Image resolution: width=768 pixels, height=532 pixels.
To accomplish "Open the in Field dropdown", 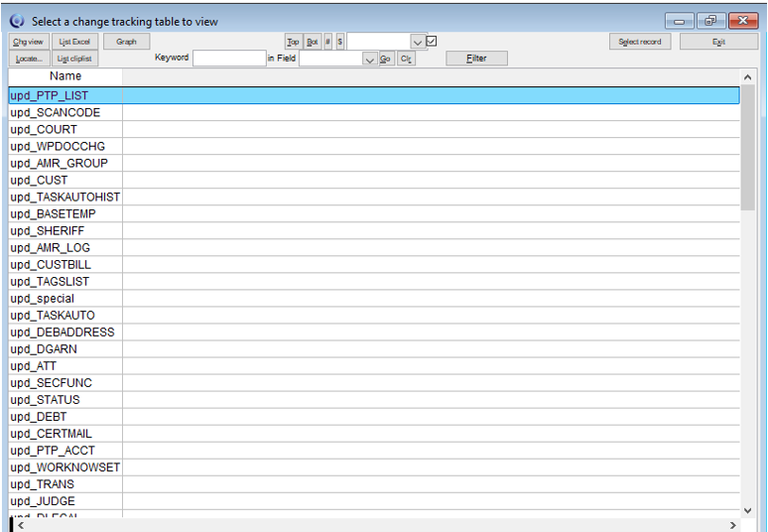I will pos(370,59).
